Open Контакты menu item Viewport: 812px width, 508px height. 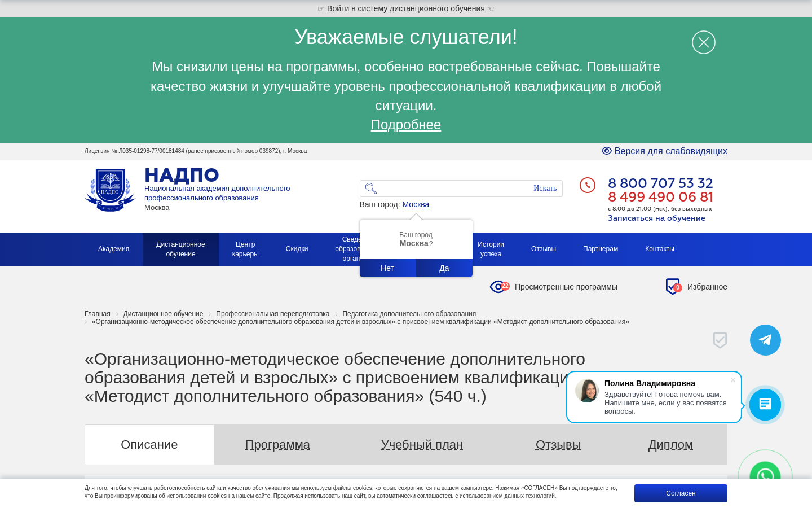[x=660, y=249]
